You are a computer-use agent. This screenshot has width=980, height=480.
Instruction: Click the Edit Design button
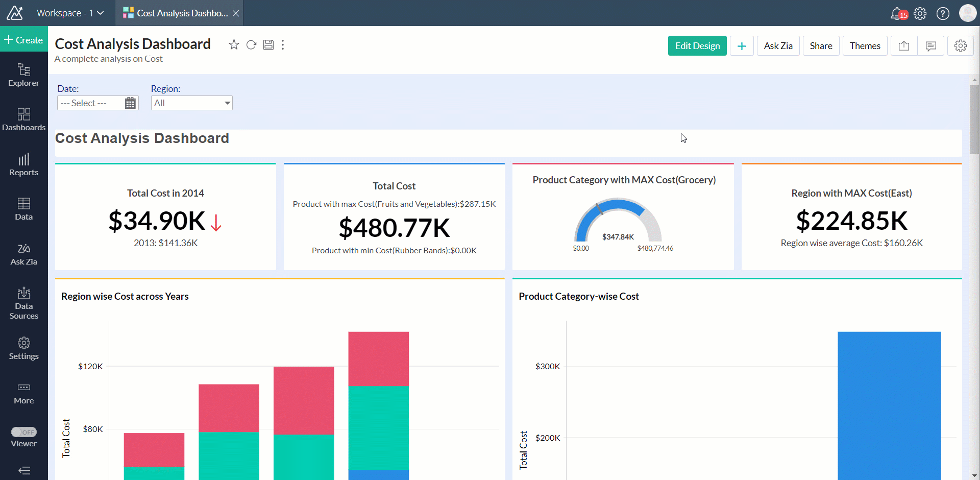click(x=697, y=46)
